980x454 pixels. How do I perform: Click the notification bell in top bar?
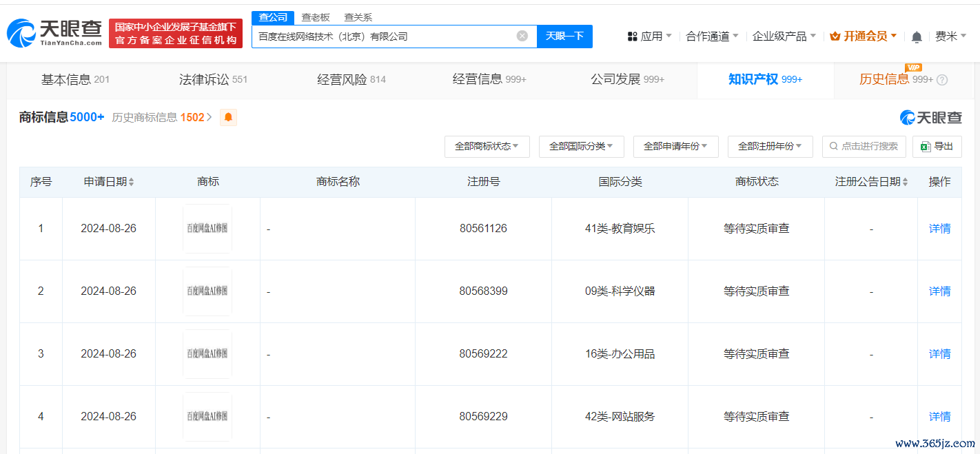click(917, 37)
